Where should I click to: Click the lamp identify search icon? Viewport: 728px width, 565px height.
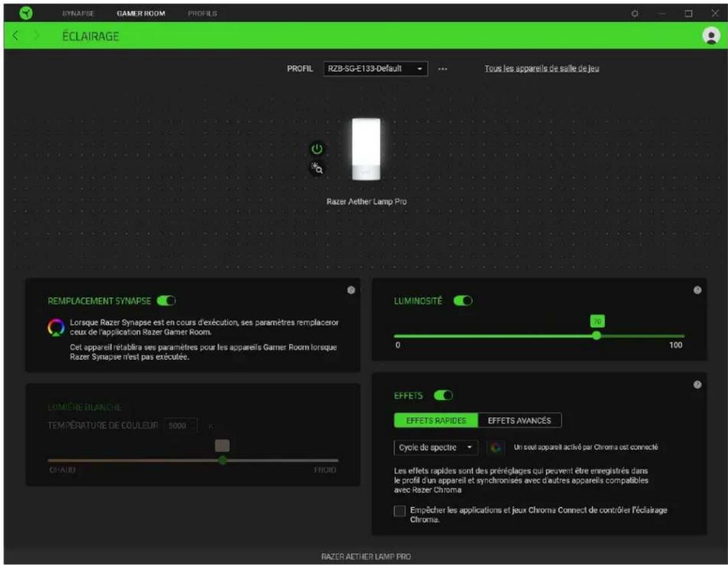317,168
